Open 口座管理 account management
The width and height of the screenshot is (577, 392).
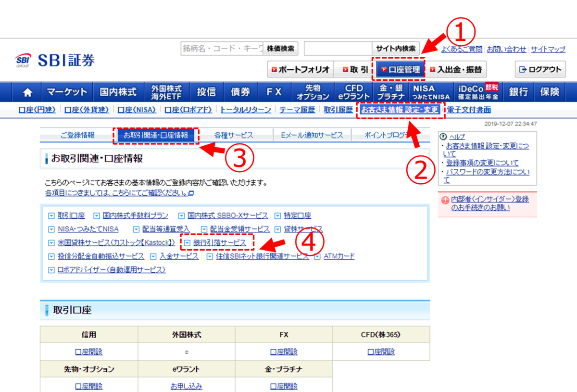point(400,69)
